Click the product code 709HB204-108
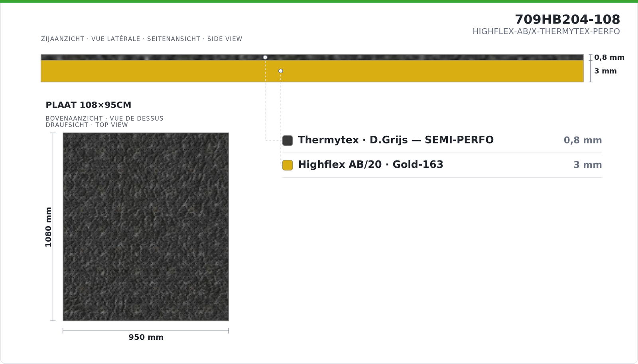 (567, 19)
